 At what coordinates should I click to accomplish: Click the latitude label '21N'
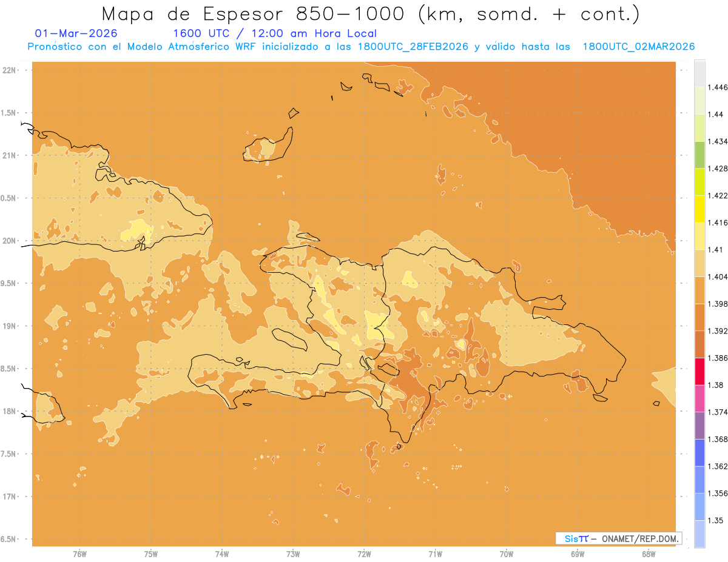[x=8, y=155]
